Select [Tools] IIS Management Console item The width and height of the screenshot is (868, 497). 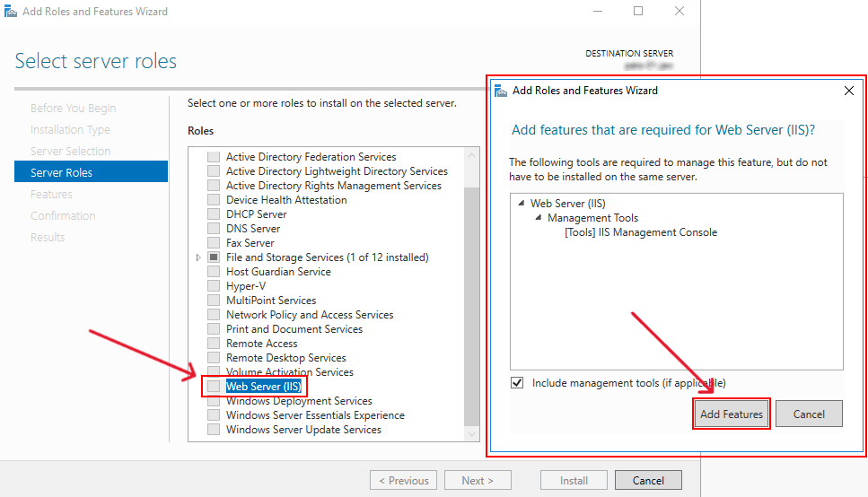tap(641, 232)
